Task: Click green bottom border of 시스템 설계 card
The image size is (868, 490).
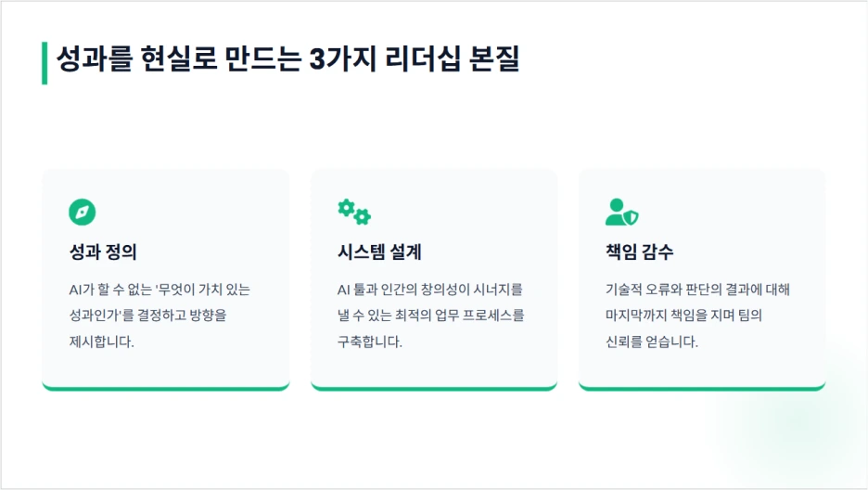Action: 434,388
